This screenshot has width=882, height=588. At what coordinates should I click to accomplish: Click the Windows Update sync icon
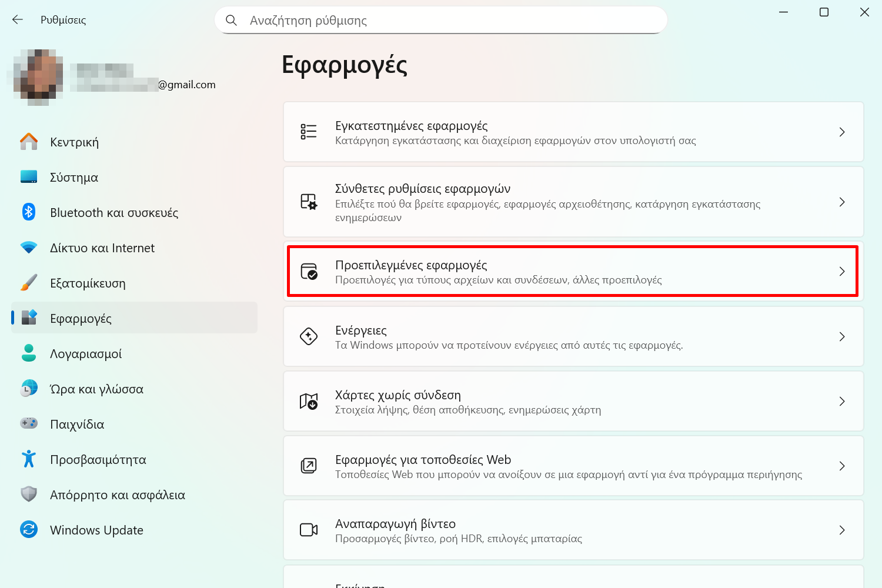coord(29,530)
